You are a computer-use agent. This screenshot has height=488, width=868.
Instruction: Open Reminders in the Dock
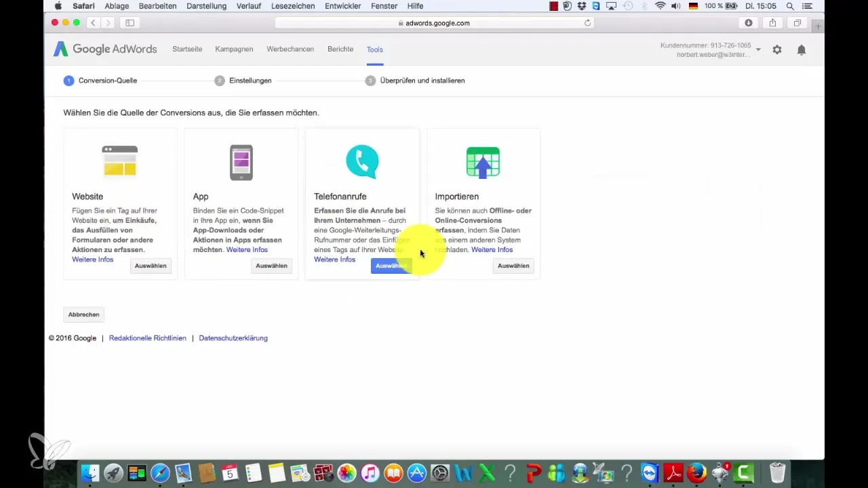254,473
